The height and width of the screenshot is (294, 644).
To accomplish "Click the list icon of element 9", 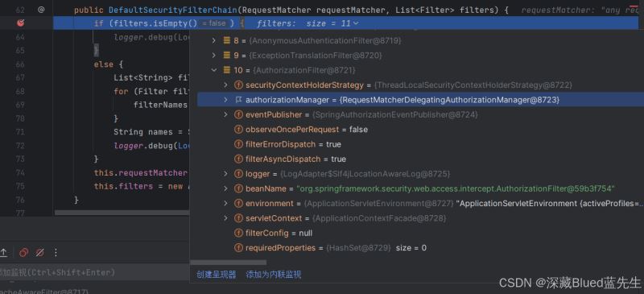I will click(227, 55).
